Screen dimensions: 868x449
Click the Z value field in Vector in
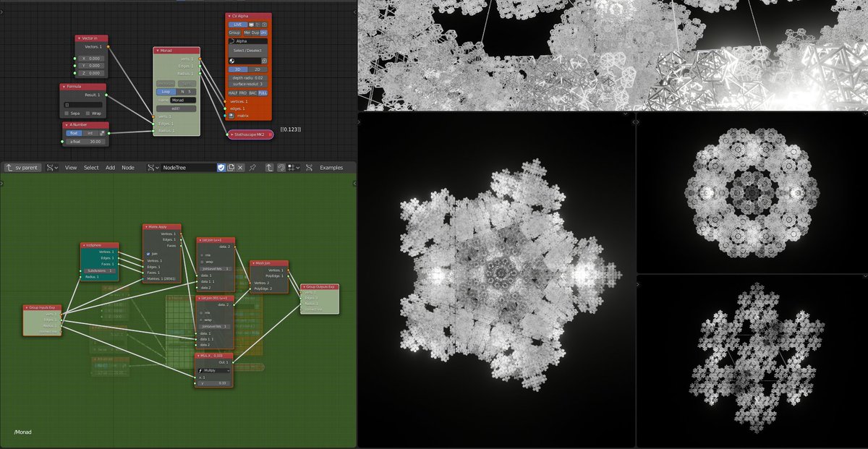pos(91,73)
